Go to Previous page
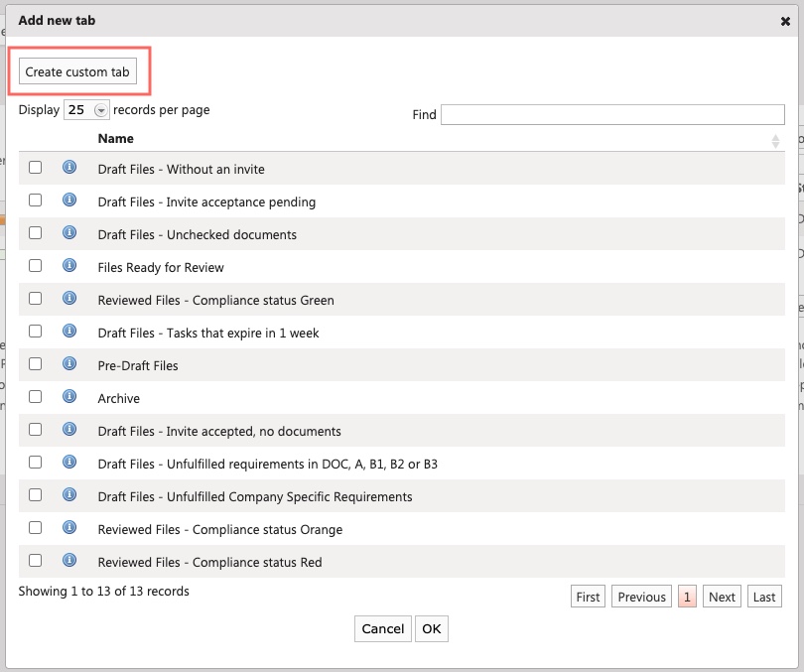This screenshot has width=804, height=672. (641, 597)
